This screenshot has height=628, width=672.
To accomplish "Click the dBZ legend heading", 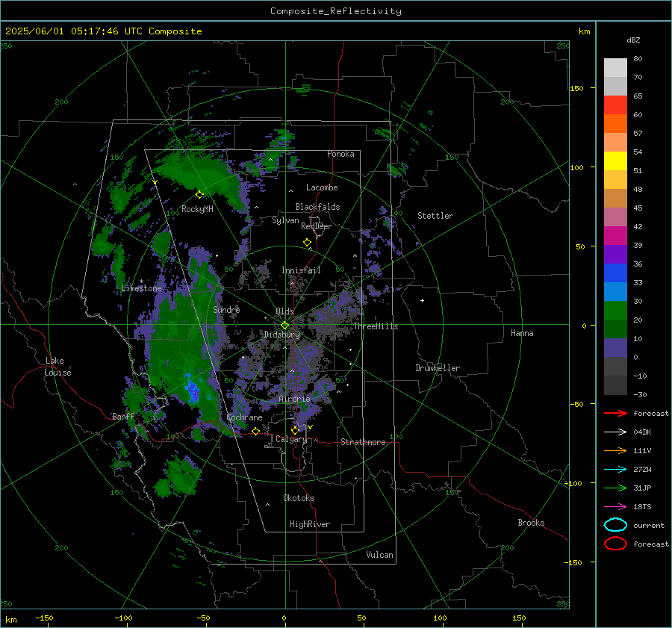I will point(633,40).
